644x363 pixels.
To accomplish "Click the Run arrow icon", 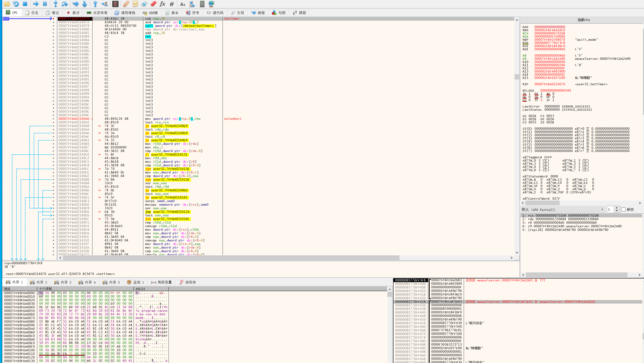I will (x=36, y=4).
